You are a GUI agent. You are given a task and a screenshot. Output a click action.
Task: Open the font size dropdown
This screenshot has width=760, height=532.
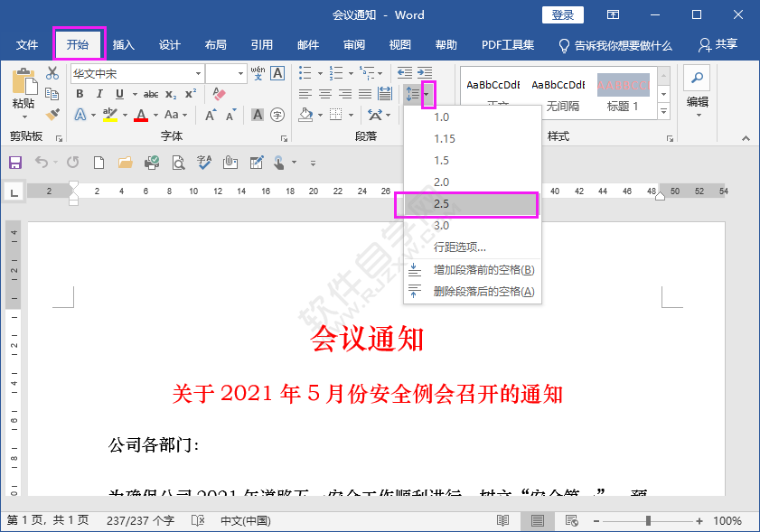click(x=240, y=74)
